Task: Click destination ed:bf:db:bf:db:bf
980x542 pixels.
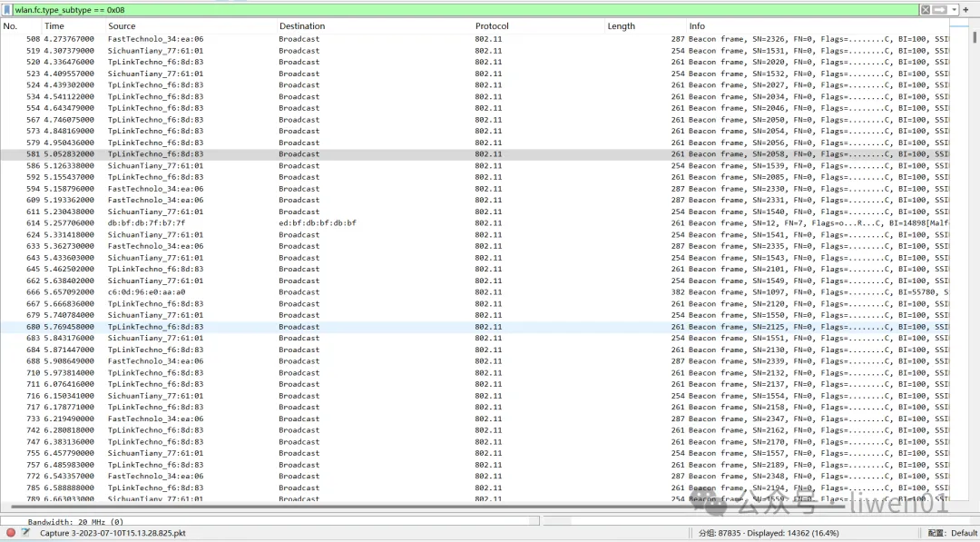Action: (x=318, y=223)
